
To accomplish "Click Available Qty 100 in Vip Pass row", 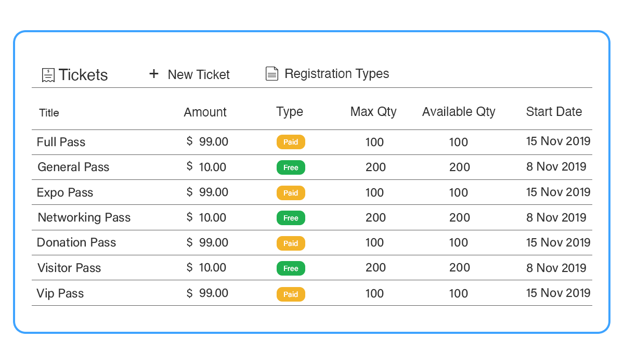I will point(459,293).
